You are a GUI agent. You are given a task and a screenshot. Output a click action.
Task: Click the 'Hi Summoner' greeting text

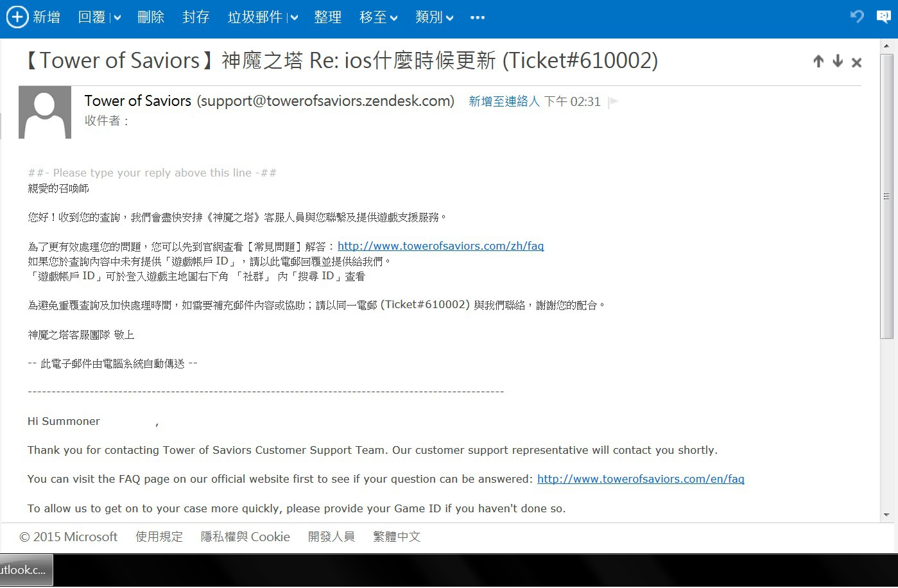click(64, 421)
